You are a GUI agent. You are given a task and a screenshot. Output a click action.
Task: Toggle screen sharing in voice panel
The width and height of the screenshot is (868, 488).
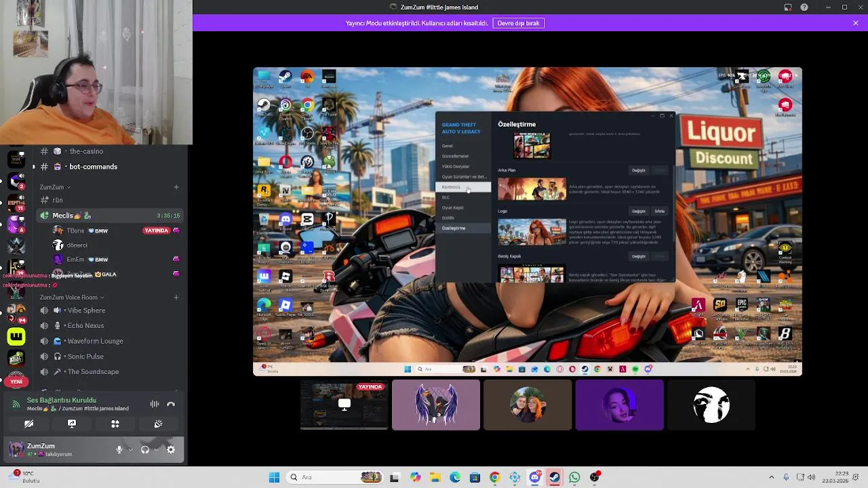[72, 424]
